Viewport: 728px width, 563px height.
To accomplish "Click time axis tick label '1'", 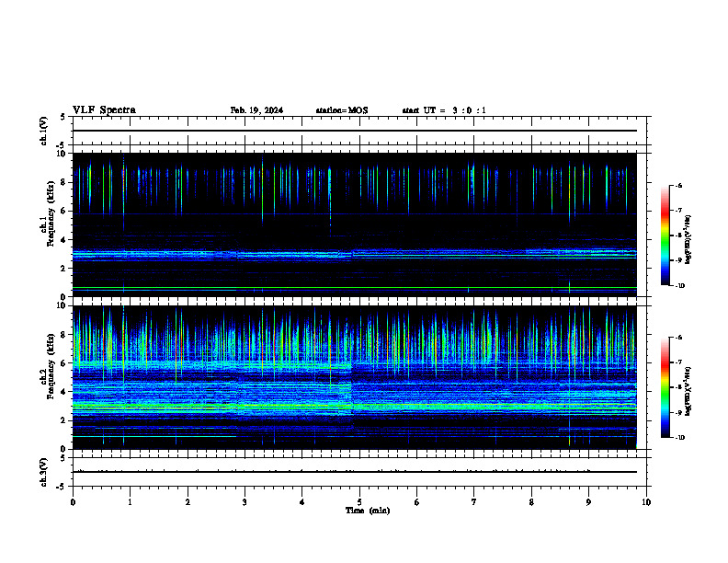I will (130, 502).
